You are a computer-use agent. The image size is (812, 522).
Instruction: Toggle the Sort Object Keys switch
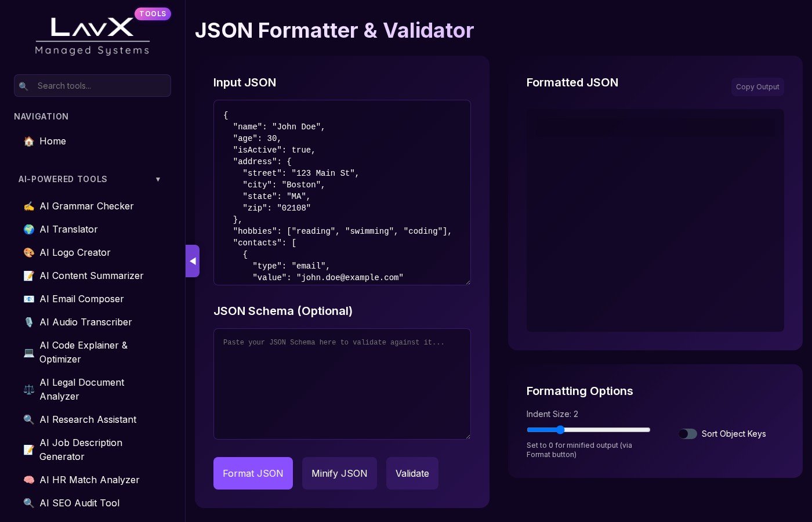pos(687,434)
